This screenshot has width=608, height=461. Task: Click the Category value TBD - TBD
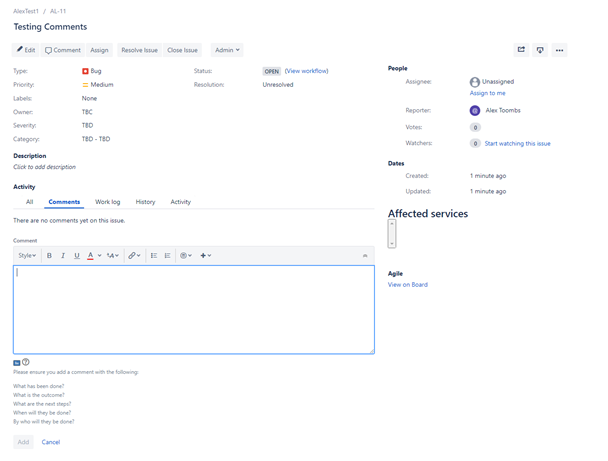click(96, 139)
